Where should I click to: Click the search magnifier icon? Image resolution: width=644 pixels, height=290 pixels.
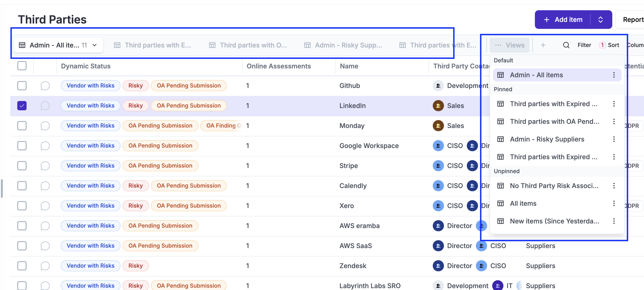tap(566, 45)
